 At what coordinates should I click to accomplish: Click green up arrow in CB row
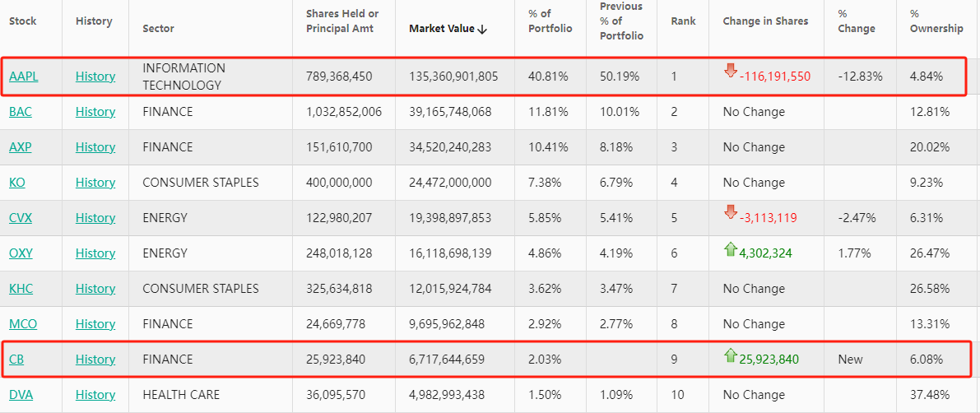(730, 355)
